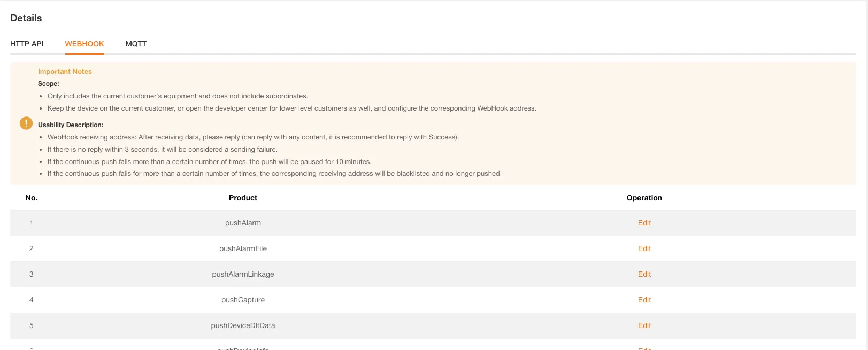Edit the pushAlarm webhook

644,223
